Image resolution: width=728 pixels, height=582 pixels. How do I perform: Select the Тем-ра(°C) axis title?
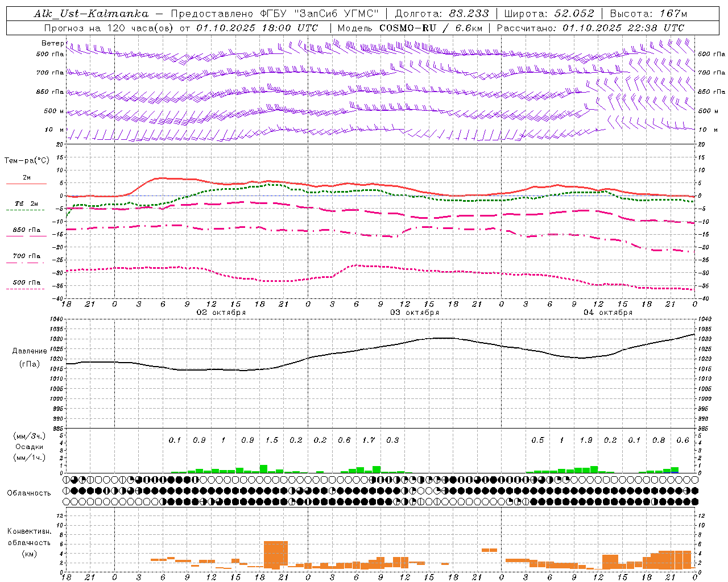[27, 161]
